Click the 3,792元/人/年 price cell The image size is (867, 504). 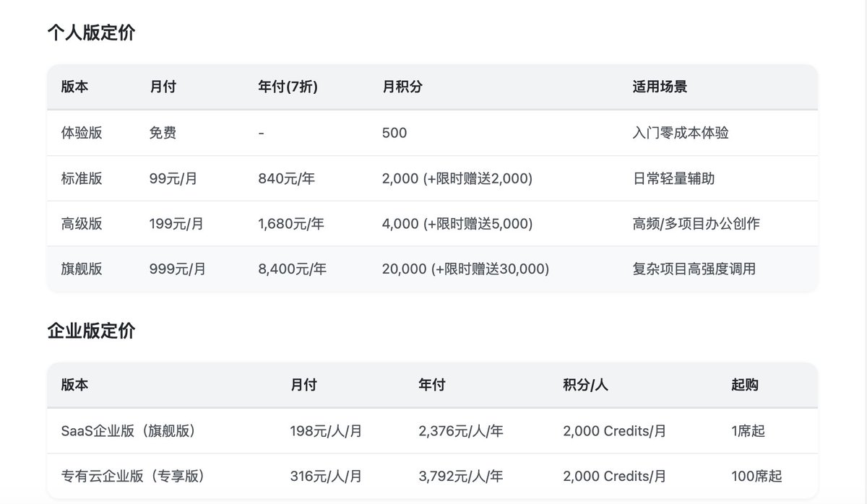(461, 476)
